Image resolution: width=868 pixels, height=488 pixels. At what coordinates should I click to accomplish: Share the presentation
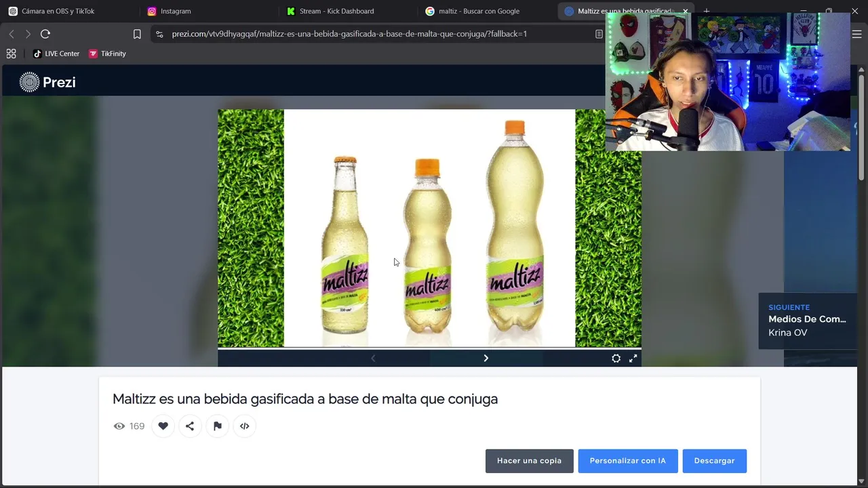190,426
